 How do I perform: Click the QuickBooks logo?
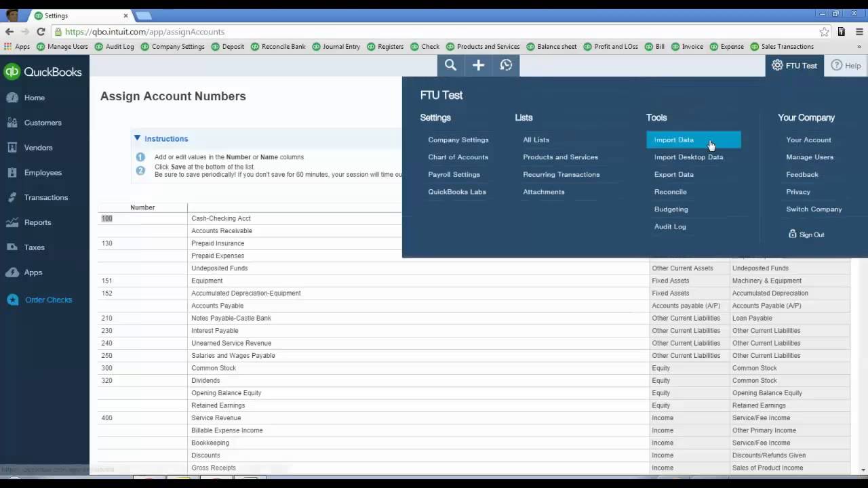tap(43, 72)
